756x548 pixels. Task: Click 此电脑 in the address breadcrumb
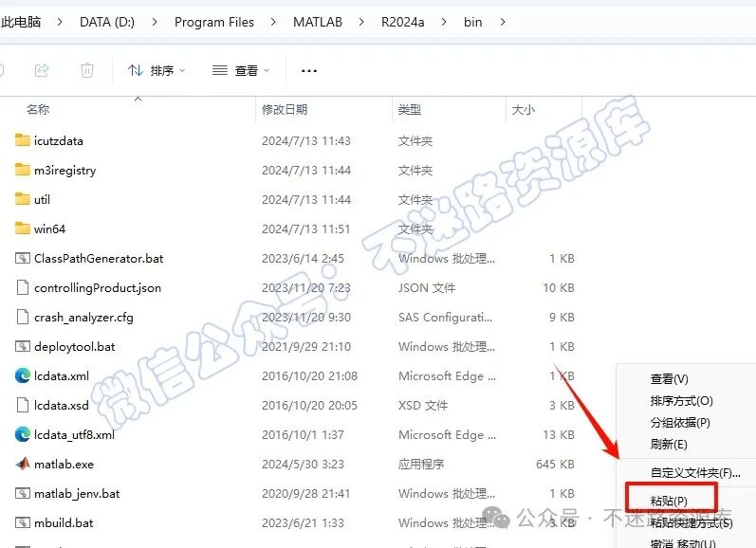point(21,22)
